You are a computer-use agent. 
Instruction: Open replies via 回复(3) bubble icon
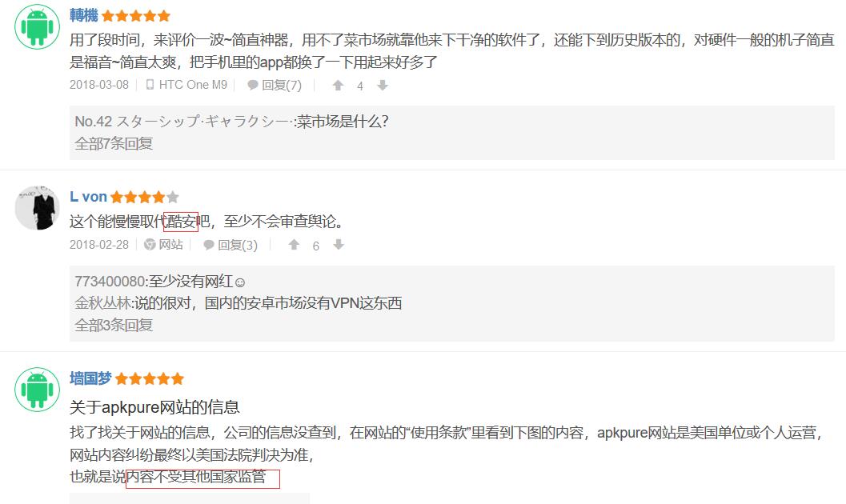[x=208, y=246]
